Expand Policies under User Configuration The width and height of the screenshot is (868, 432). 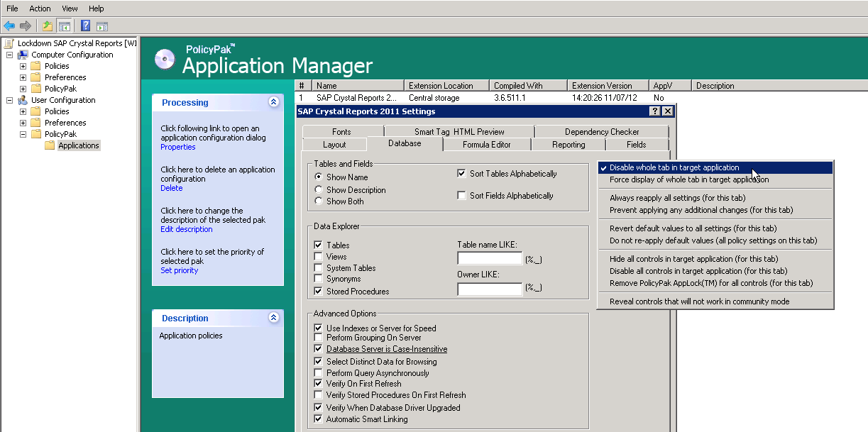pyautogui.click(x=23, y=111)
